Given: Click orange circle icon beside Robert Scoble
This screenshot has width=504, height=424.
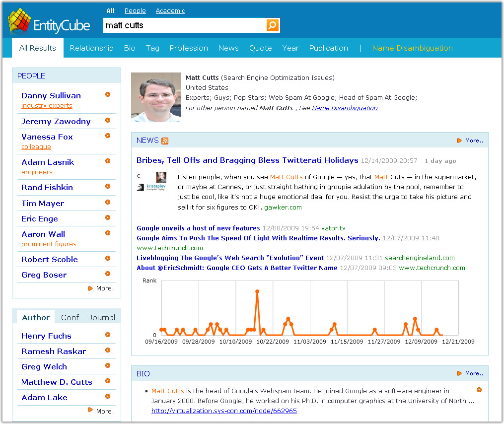Looking at the screenshot, I should (108, 259).
